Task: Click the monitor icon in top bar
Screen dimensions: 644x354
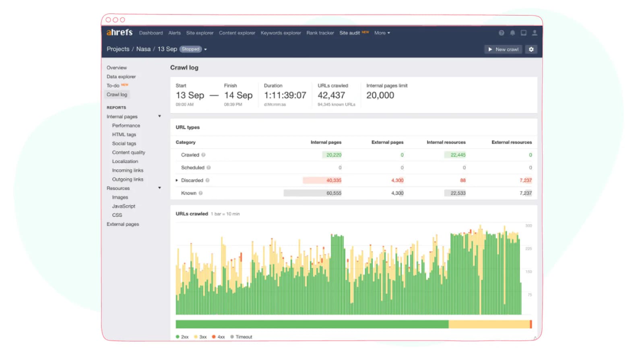Action: click(x=524, y=33)
